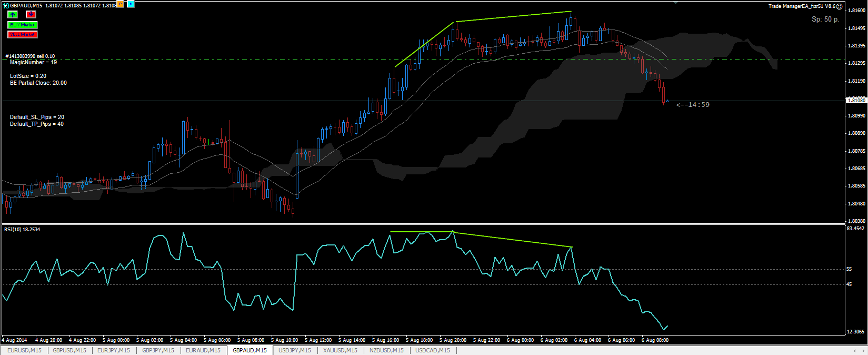This screenshot has width=868, height=355.
Task: Click the chart window icon beside GBPAUD,M15 title
Action: point(6,5)
